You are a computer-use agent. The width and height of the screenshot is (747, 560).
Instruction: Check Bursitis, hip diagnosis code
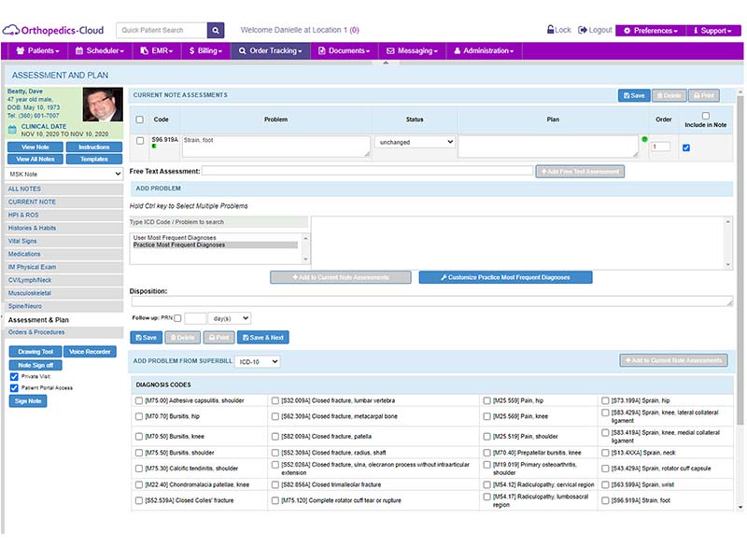[x=138, y=416]
